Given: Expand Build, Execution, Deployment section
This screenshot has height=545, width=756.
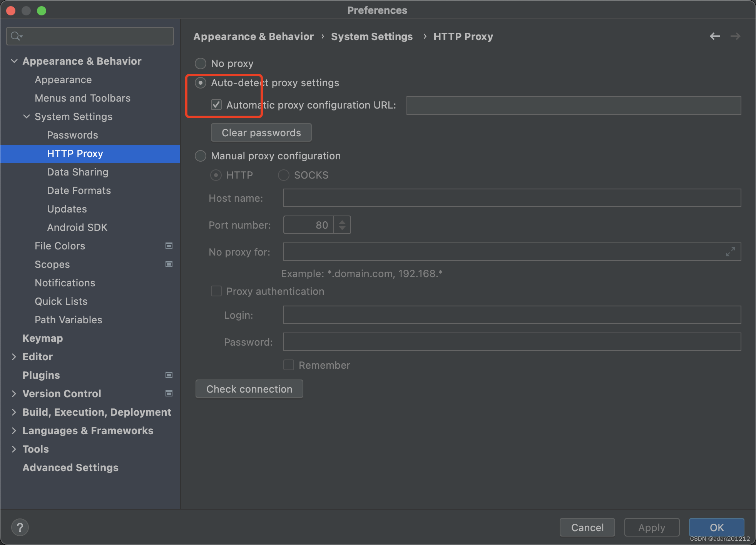Looking at the screenshot, I should coord(14,412).
